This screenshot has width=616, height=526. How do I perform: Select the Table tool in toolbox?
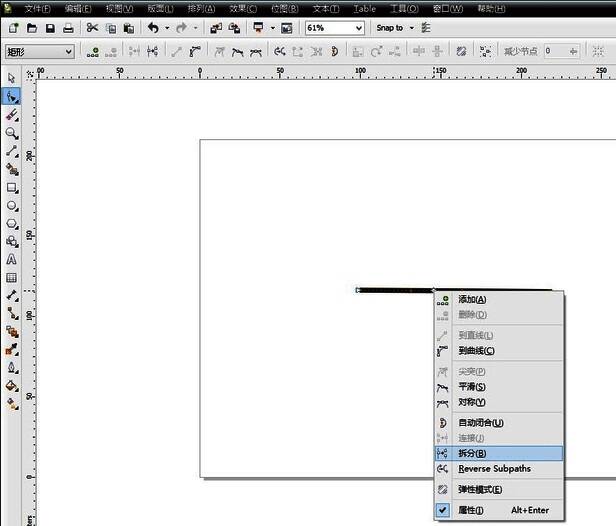(x=11, y=277)
